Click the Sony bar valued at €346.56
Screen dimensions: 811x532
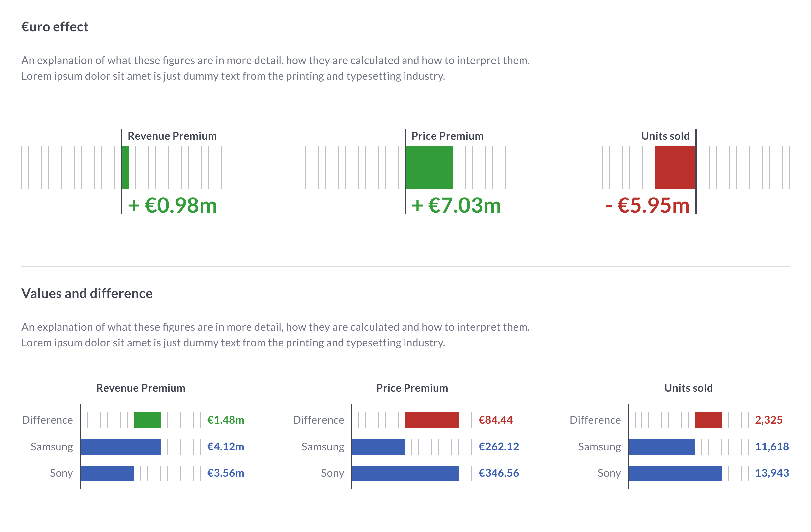(x=405, y=473)
